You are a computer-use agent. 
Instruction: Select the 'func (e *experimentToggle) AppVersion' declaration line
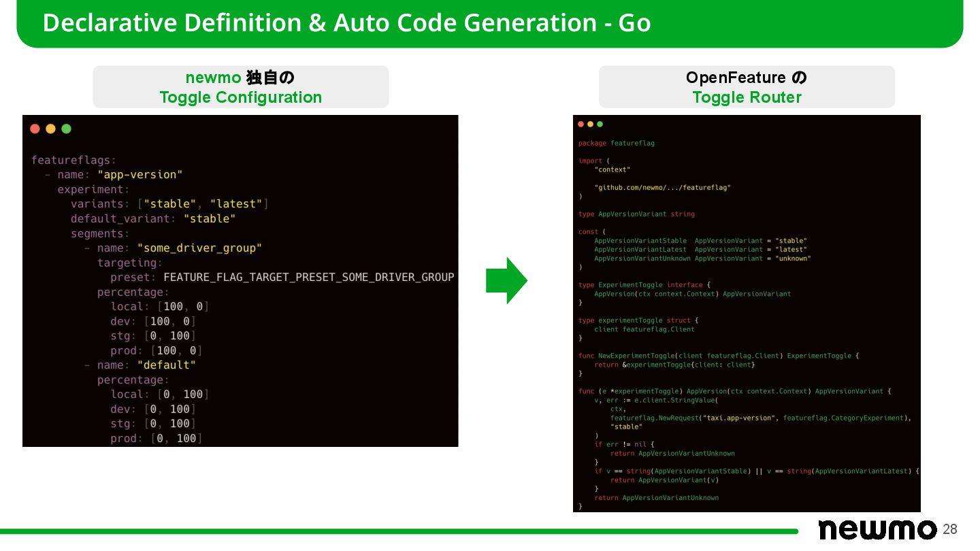coord(735,391)
